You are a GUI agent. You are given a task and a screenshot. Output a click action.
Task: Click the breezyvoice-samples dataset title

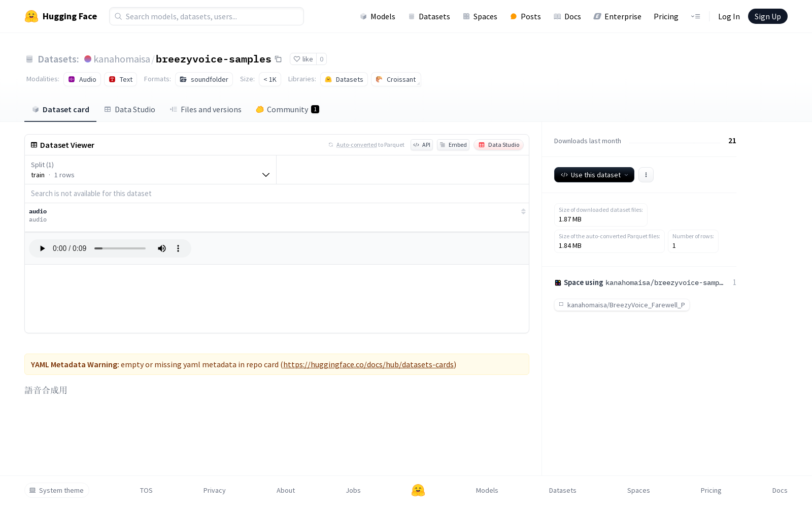tap(214, 59)
